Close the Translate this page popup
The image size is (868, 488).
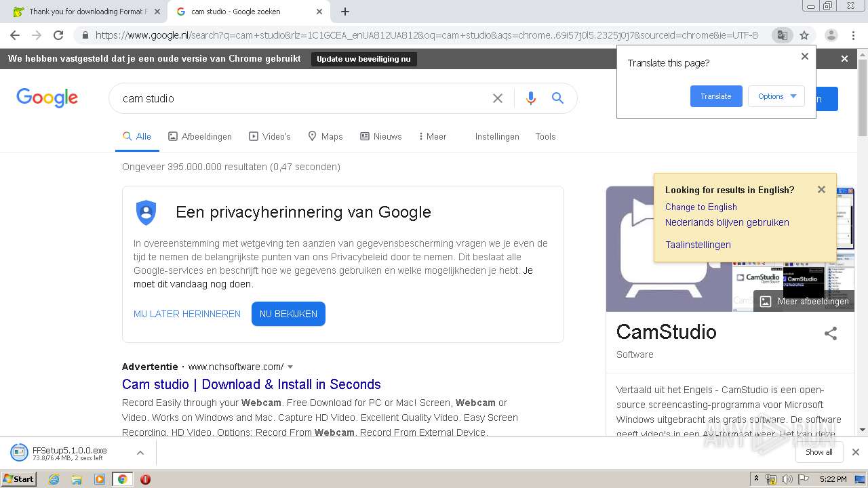805,56
